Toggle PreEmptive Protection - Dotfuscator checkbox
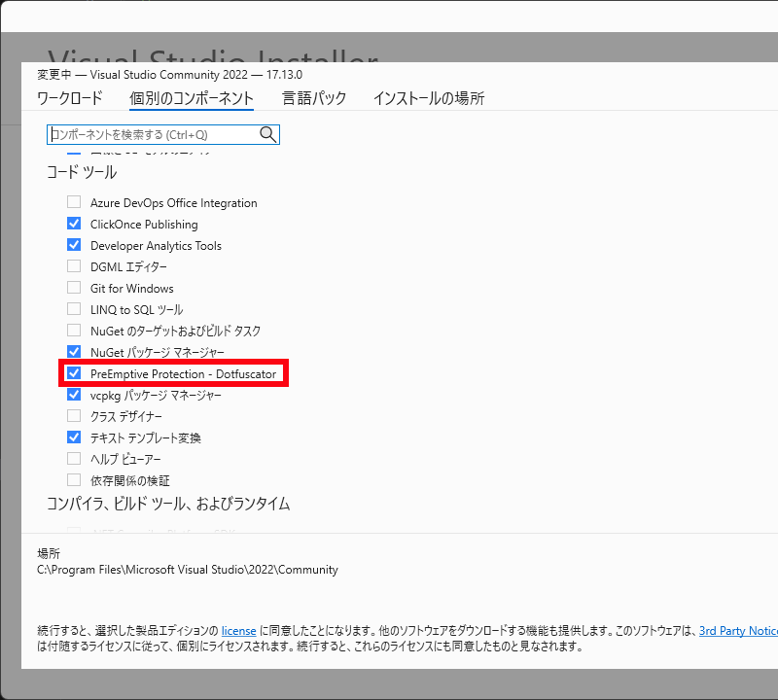This screenshot has width=778, height=700. (74, 372)
